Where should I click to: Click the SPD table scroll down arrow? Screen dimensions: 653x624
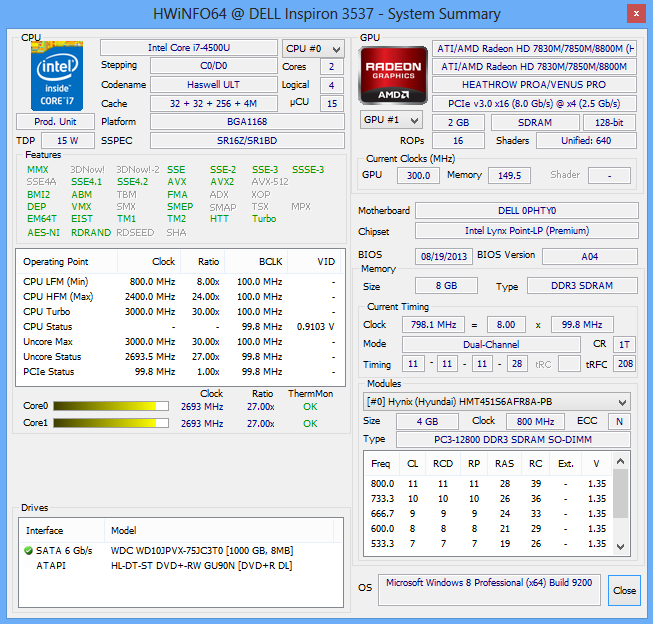pyautogui.click(x=620, y=547)
